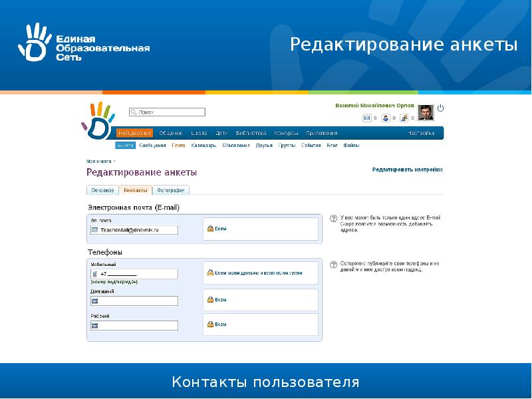The image size is (532, 399).
Task: Click the group invitations icon
Action: tap(404, 118)
